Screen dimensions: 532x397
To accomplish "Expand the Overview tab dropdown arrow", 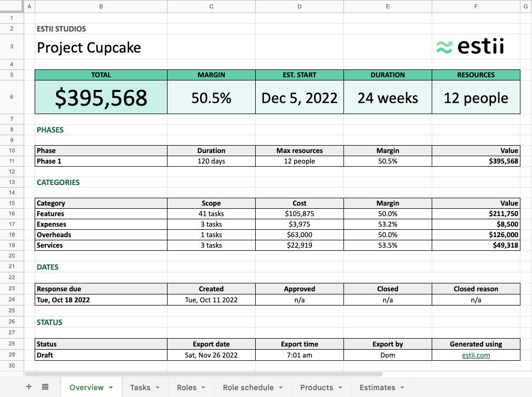I will 111,388.
